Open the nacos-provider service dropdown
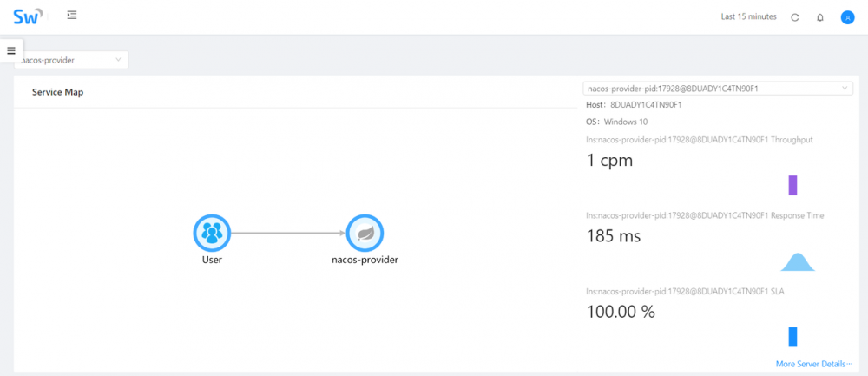868x376 pixels. pyautogui.click(x=72, y=60)
